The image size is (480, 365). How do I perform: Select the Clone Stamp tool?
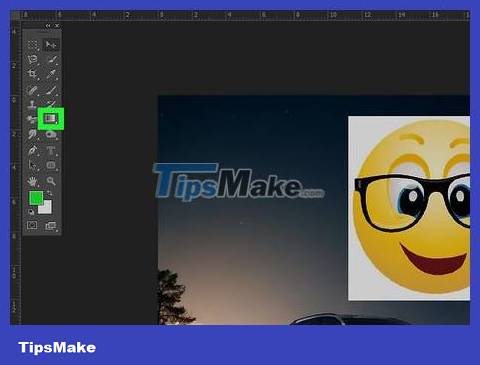[32, 104]
